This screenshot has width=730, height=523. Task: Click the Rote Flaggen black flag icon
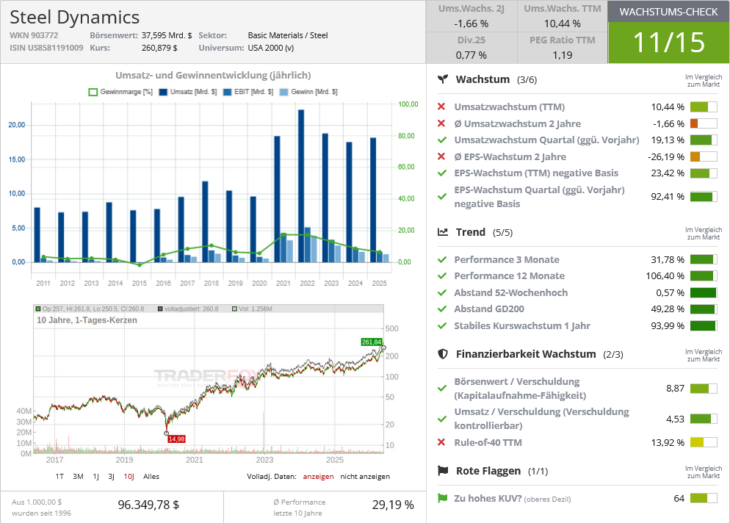coord(443,471)
